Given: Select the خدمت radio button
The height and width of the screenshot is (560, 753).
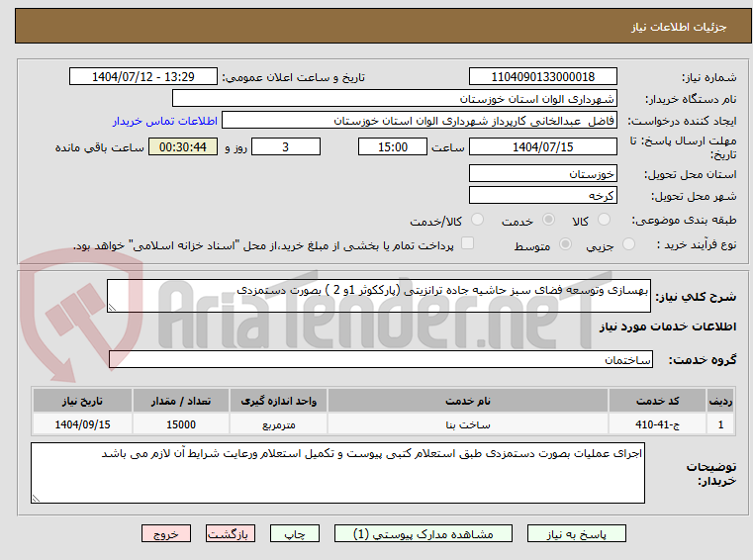Looking at the screenshot, I should click(x=548, y=220).
